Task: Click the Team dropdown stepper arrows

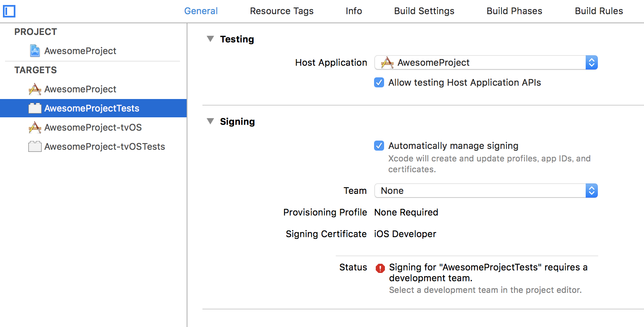Action: point(592,191)
